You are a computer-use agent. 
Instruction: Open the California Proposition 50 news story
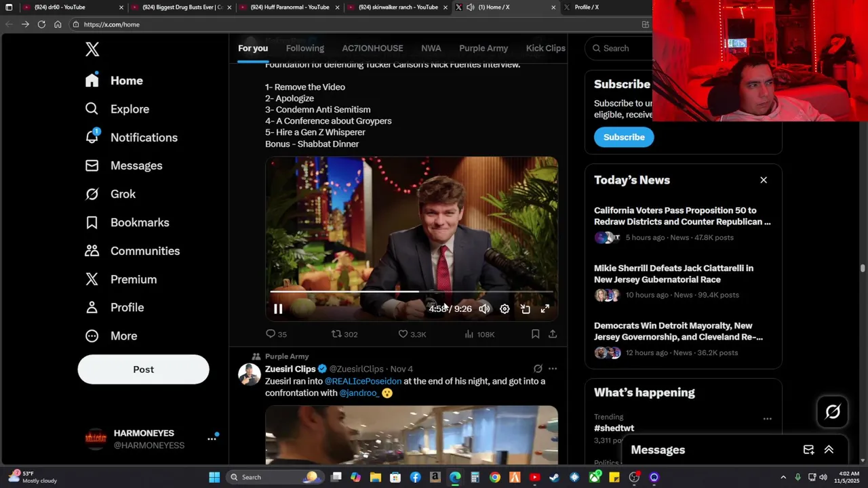click(x=683, y=224)
